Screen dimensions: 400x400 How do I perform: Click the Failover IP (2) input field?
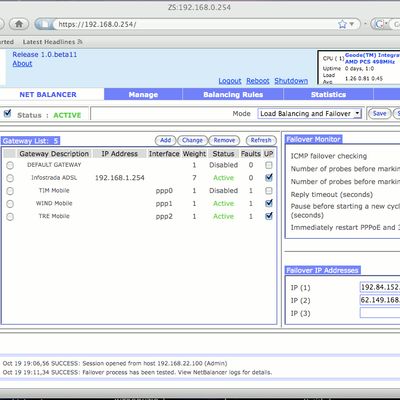(x=380, y=300)
